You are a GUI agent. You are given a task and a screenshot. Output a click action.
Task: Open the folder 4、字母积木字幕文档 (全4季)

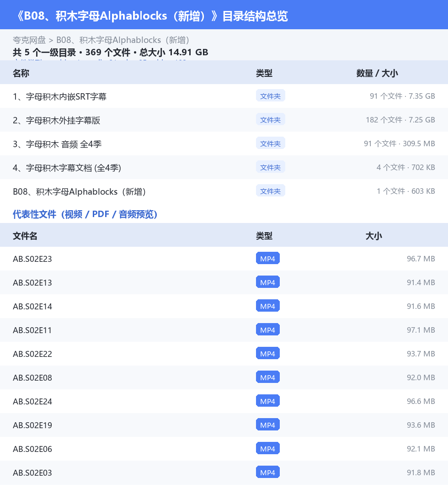pyautogui.click(x=67, y=168)
